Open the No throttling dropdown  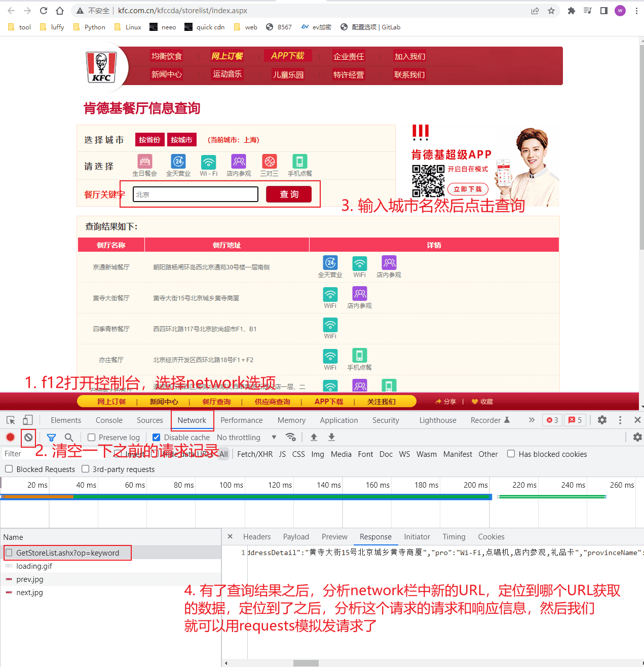point(247,437)
